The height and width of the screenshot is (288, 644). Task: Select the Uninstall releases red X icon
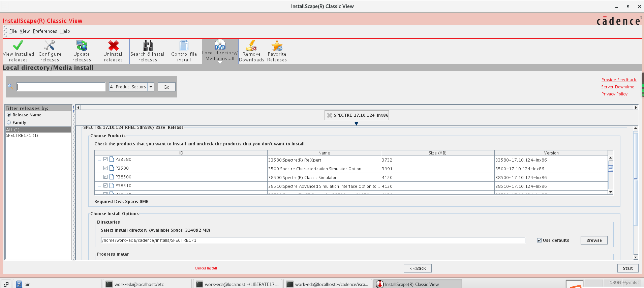point(113,46)
